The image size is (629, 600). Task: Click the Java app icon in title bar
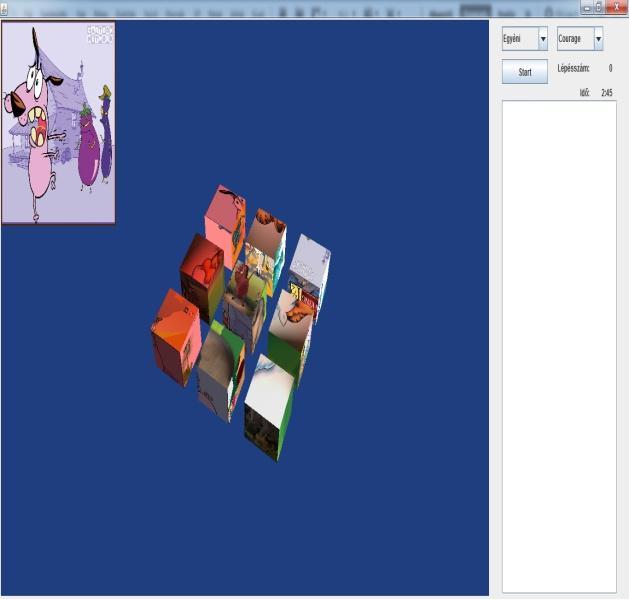[4, 8]
